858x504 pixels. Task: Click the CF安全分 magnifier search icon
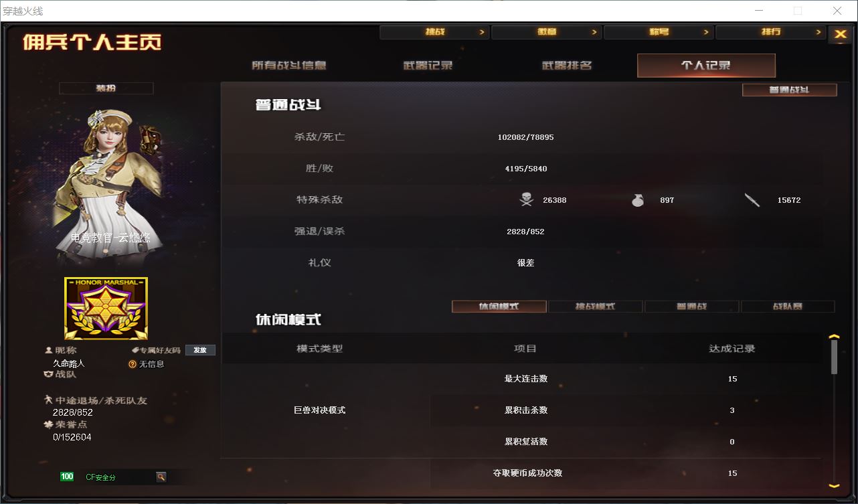[x=161, y=477]
